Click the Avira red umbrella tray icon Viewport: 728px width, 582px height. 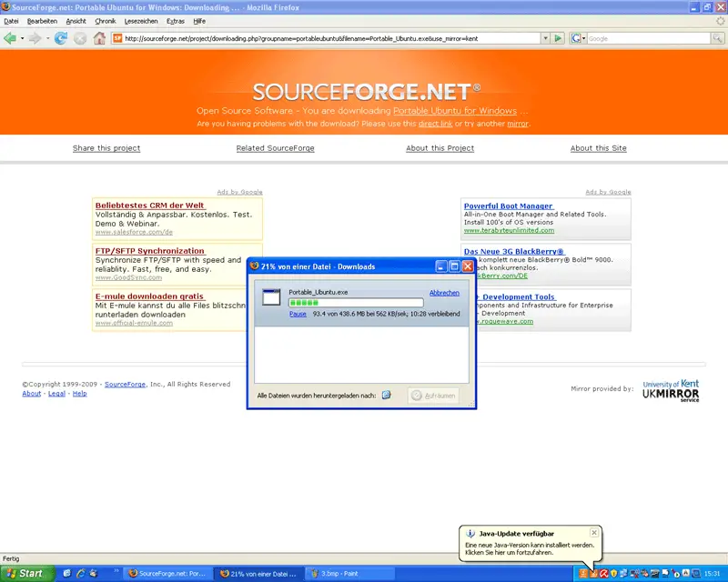(603, 574)
